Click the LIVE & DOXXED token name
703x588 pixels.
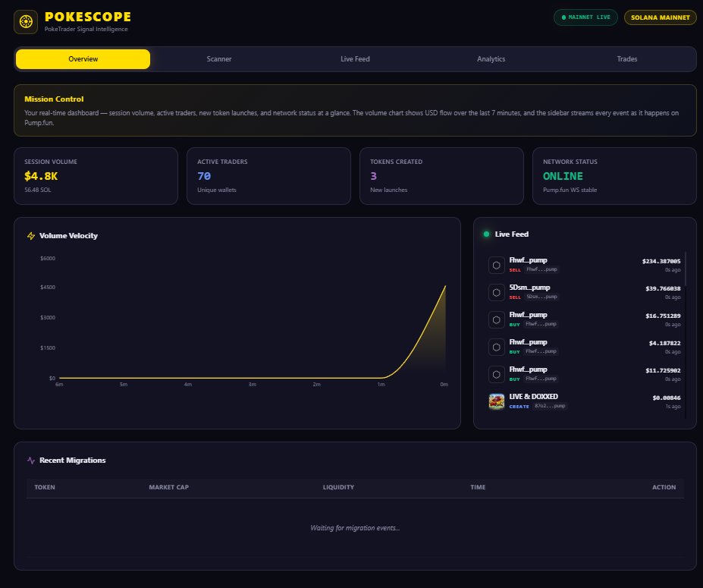(534, 397)
